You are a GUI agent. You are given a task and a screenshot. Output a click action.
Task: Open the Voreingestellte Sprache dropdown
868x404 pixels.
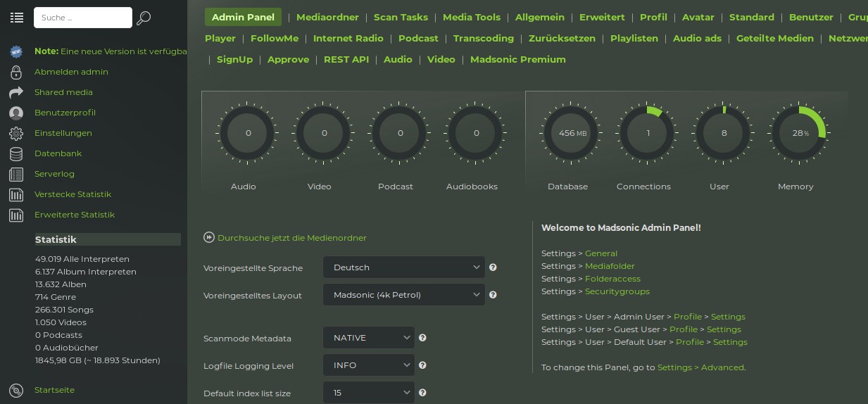click(404, 267)
